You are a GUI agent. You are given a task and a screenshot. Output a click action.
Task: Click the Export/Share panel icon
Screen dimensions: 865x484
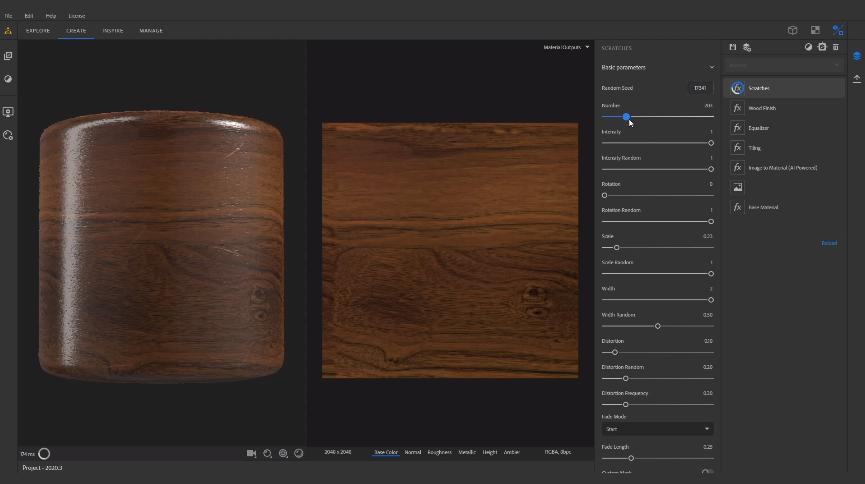[x=857, y=78]
